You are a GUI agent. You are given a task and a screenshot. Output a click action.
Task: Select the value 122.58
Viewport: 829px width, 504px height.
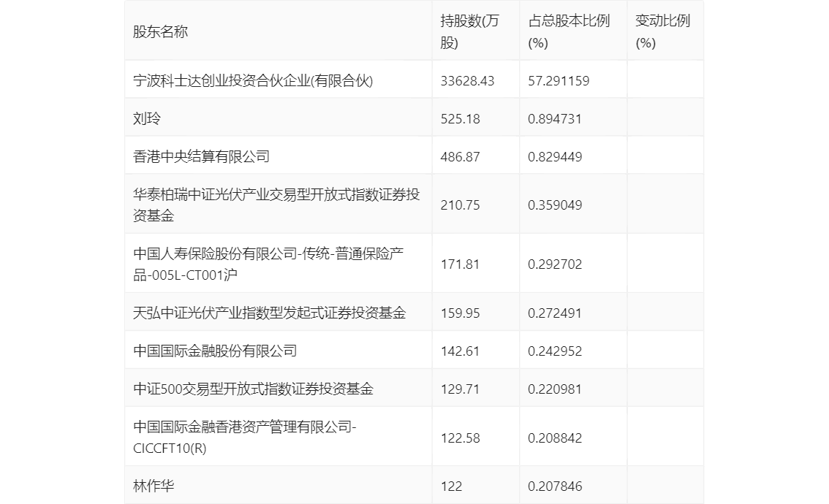[460, 438]
